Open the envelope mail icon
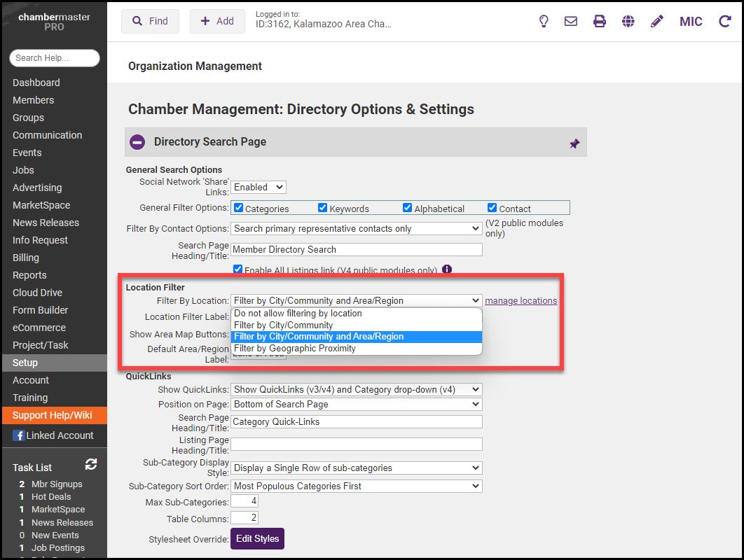The image size is (744, 560). [571, 22]
